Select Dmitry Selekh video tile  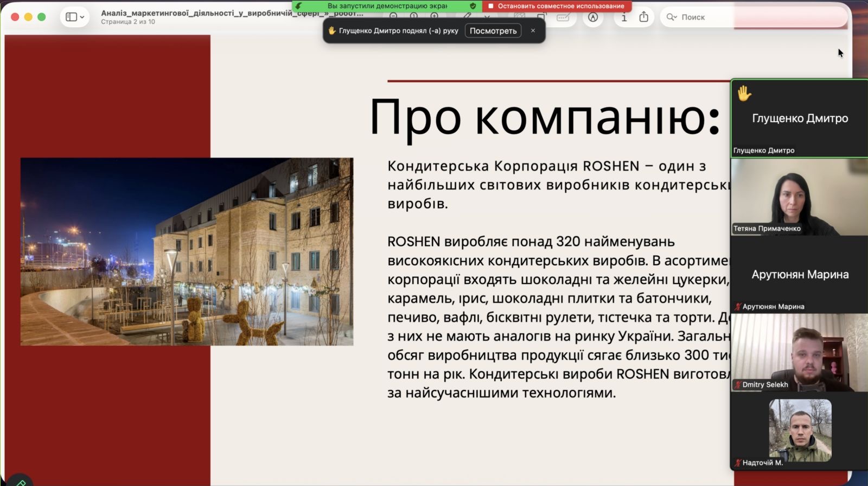(x=799, y=352)
